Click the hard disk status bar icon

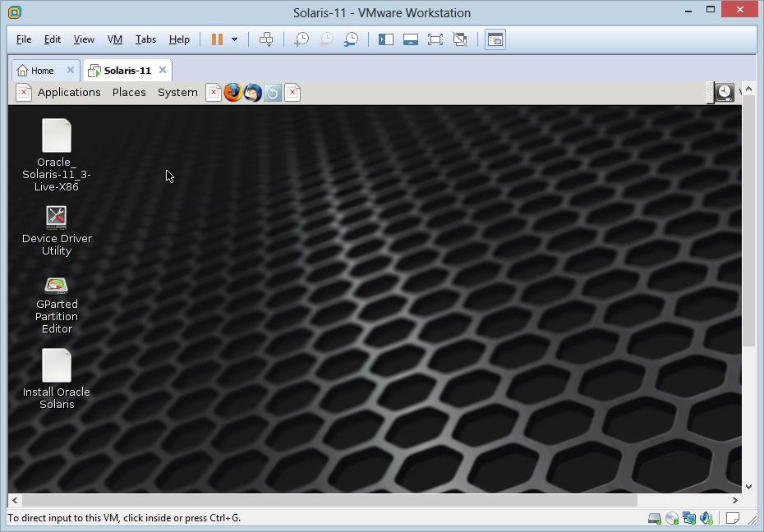655,518
